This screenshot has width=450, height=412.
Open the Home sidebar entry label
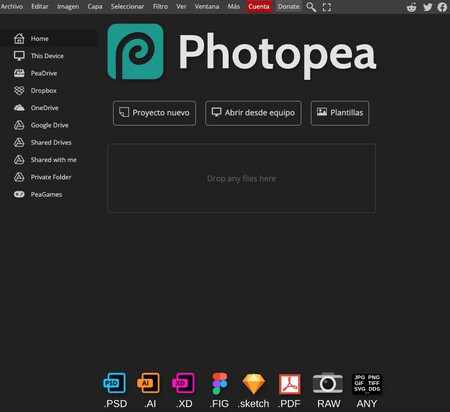[40, 39]
